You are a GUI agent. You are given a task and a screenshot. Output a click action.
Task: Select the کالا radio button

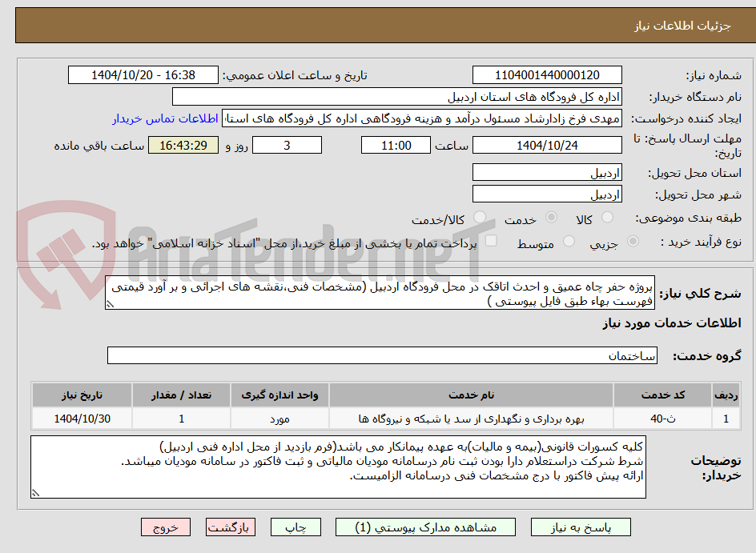click(609, 215)
